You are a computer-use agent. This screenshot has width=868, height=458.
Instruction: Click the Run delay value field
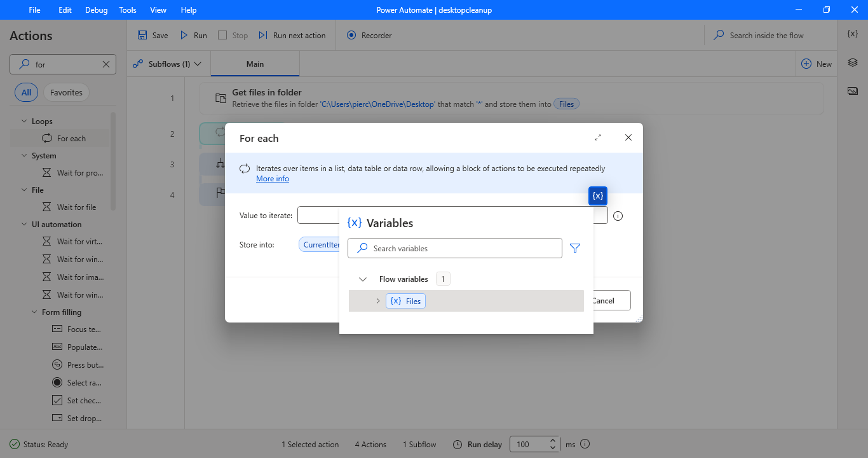pyautogui.click(x=529, y=444)
